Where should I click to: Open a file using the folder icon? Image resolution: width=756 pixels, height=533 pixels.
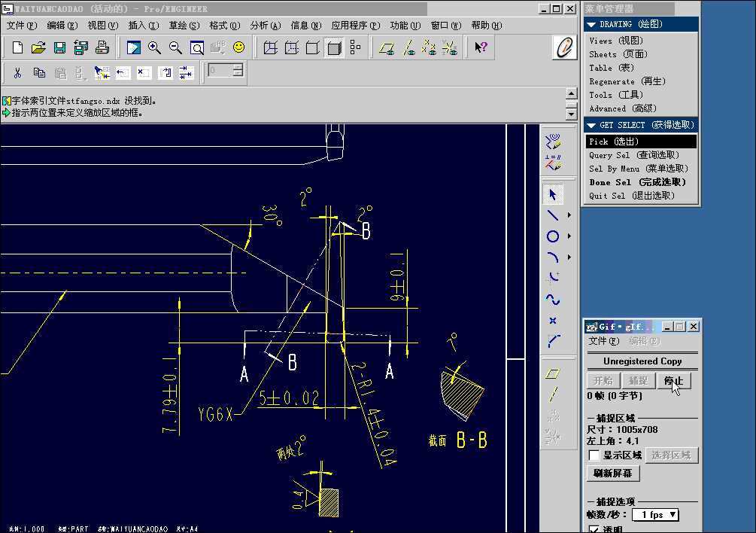click(38, 47)
